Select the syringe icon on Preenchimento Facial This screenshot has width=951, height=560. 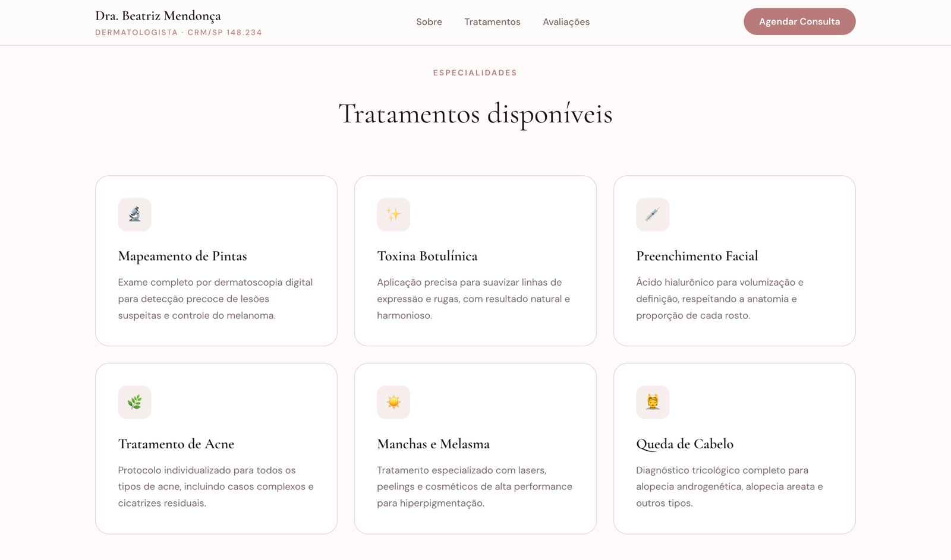click(653, 214)
